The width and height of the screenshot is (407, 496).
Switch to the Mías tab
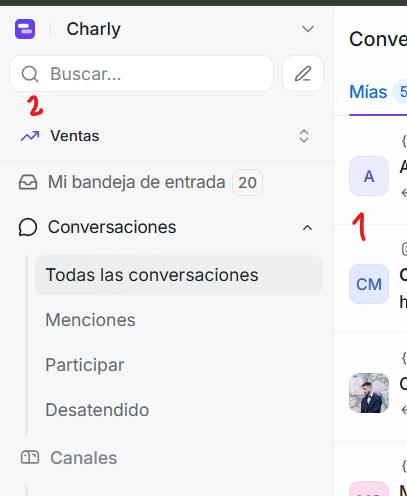(368, 92)
